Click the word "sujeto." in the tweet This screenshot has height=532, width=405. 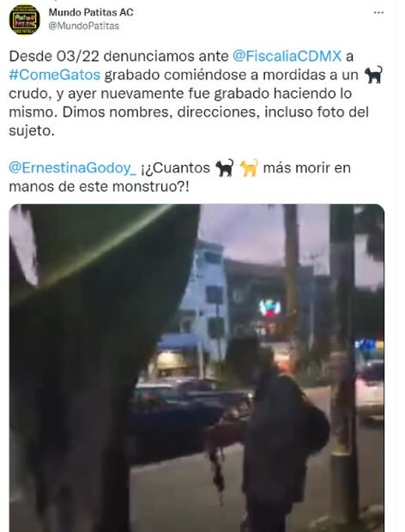32,130
